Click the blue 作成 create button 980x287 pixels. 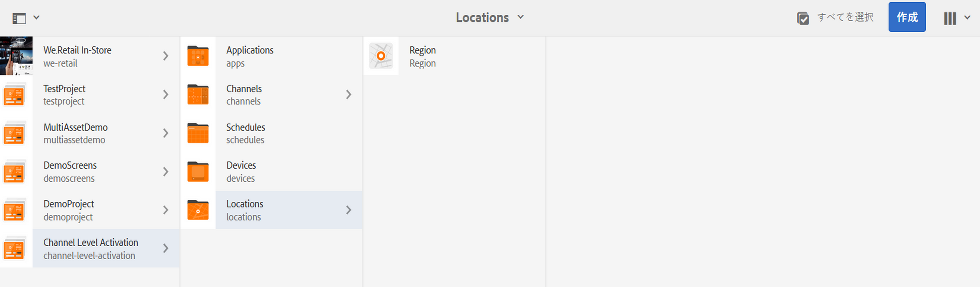click(907, 17)
